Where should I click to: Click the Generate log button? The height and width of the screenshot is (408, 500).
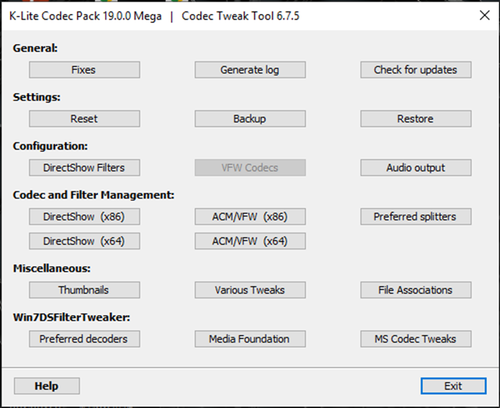tap(250, 70)
